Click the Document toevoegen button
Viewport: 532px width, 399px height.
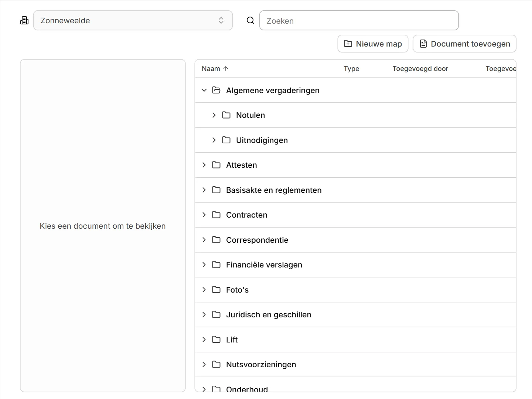pyautogui.click(x=464, y=44)
